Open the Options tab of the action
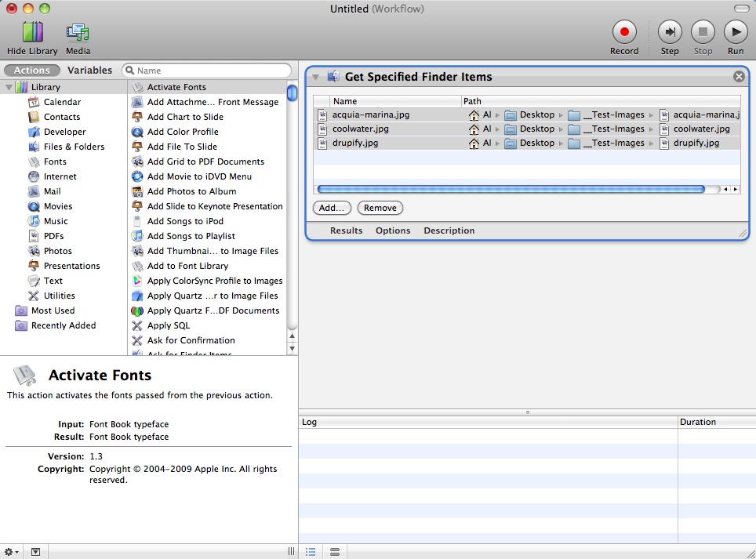This screenshot has height=559, width=756. (393, 230)
